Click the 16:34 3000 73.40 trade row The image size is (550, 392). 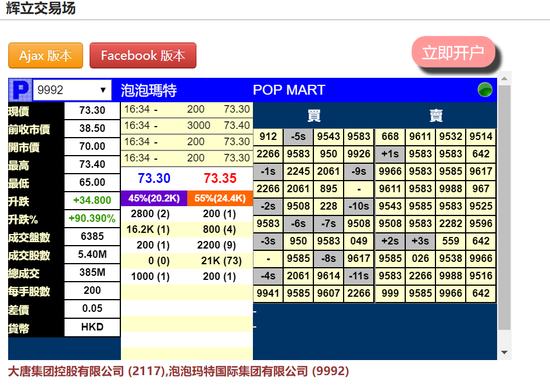coord(187,126)
